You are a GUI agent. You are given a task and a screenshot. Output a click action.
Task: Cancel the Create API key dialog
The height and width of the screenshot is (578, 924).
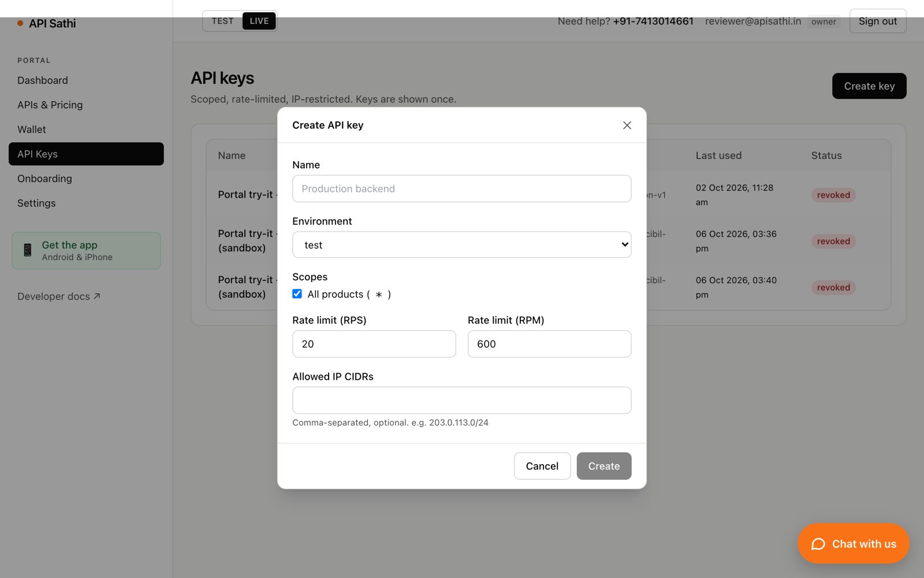(542, 466)
